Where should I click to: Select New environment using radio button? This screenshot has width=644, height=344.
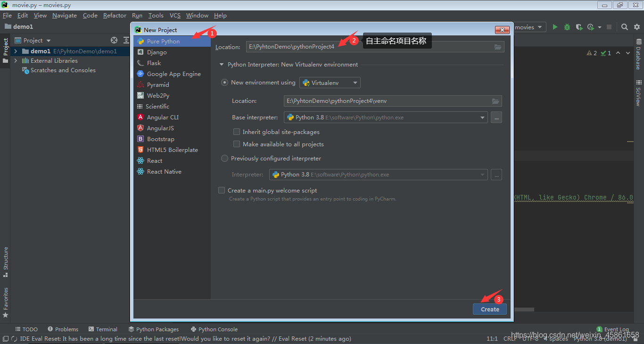225,83
